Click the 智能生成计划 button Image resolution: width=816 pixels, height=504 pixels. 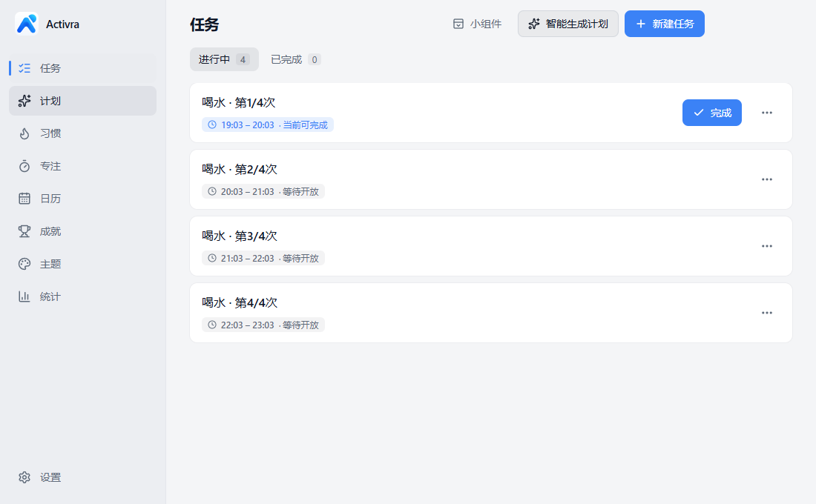(568, 24)
